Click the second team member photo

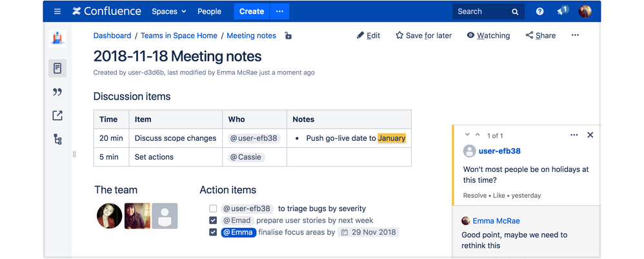click(x=137, y=216)
